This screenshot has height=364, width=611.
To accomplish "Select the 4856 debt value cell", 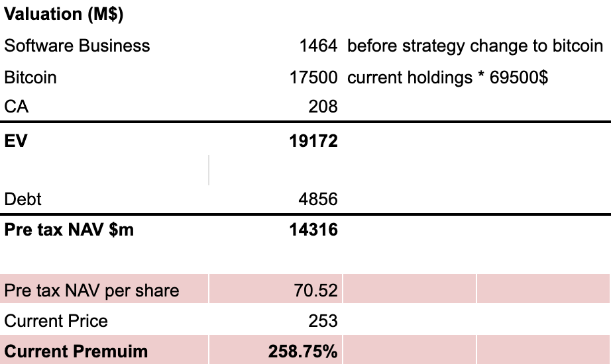I will click(318, 199).
